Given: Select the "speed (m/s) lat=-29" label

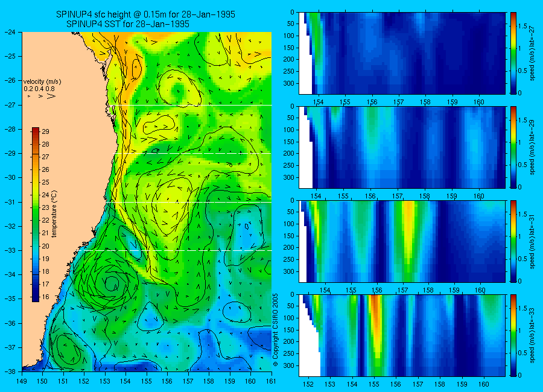Looking at the screenshot, I should [x=532, y=148].
